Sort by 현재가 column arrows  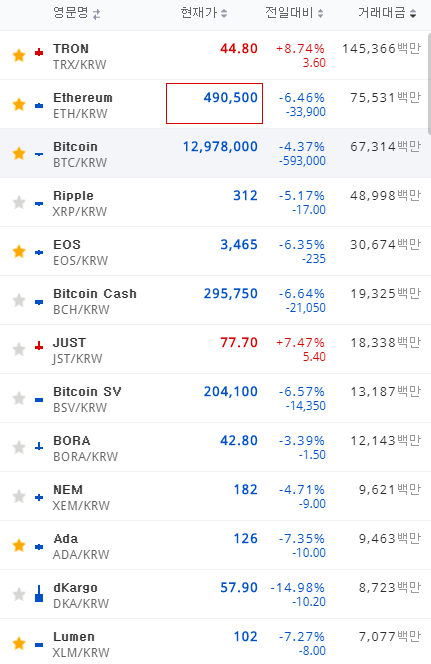point(224,14)
